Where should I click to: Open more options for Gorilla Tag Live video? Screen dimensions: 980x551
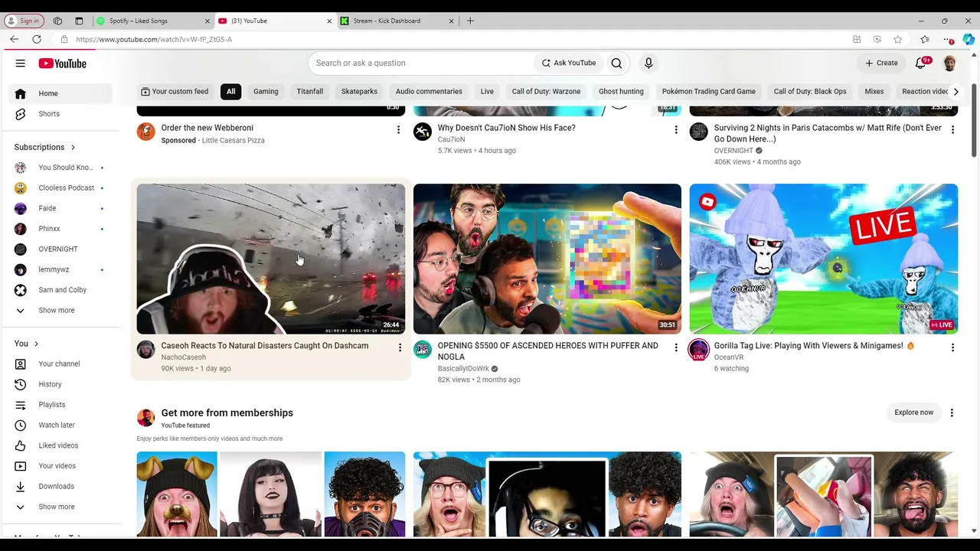click(952, 348)
